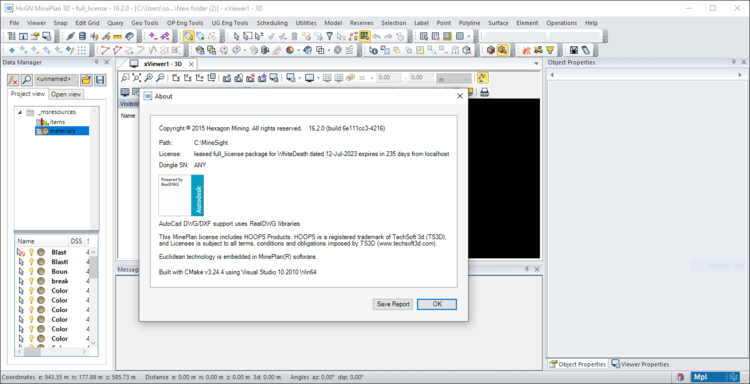Select the items node in project tree
The height and width of the screenshot is (384, 750).
pos(57,122)
